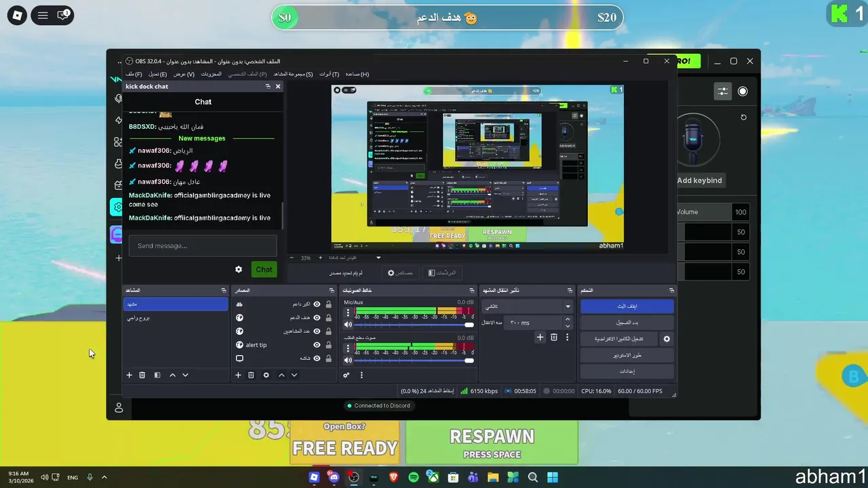Remove the scene transition with the trash icon
This screenshot has height=488, width=868.
[x=554, y=337]
